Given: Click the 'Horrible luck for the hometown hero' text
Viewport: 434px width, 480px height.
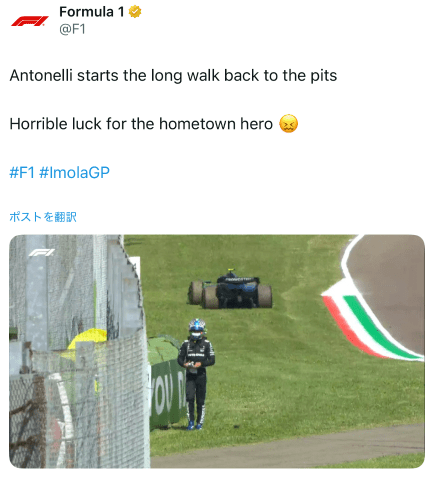Looking at the screenshot, I should (141, 124).
